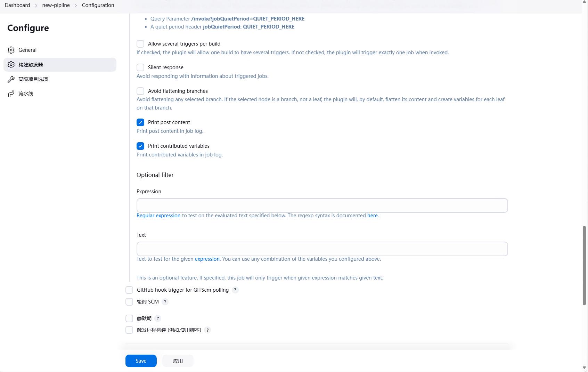Viewport: 588px width, 372px height.
Task: Click jobQuietPeriod: QUIET_PERIOD_HERE header text
Action: click(248, 27)
